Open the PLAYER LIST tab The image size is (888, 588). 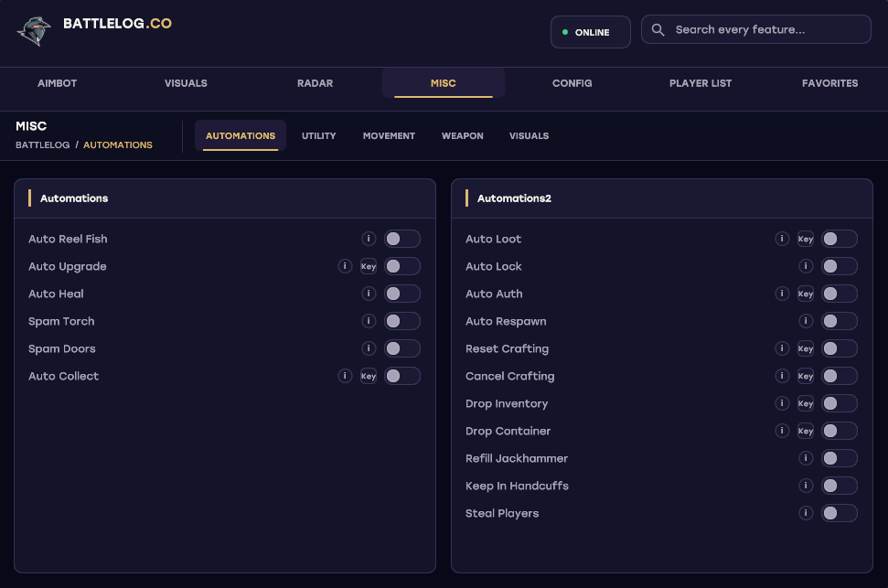point(701,83)
